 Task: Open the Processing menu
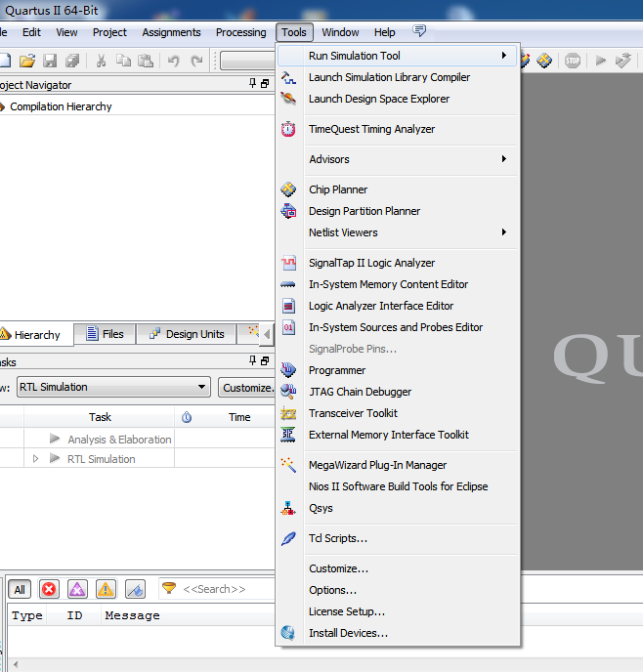pyautogui.click(x=241, y=32)
